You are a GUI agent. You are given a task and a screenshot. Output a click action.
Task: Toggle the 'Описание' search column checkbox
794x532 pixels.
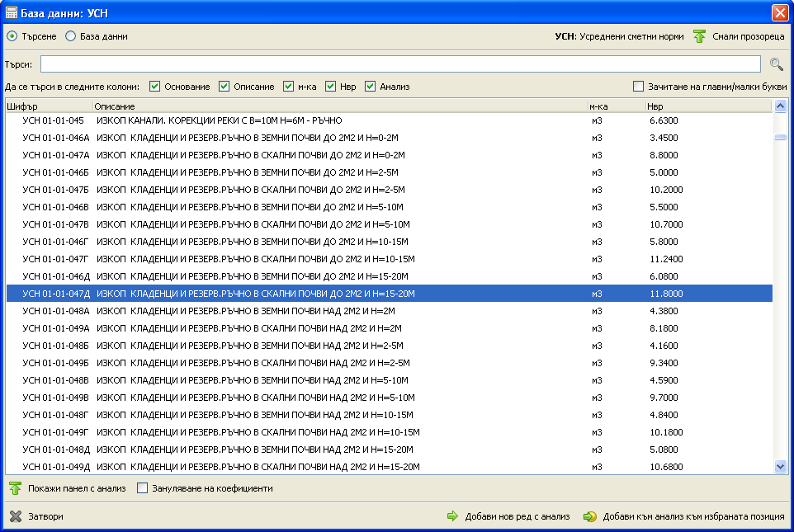pyautogui.click(x=224, y=87)
